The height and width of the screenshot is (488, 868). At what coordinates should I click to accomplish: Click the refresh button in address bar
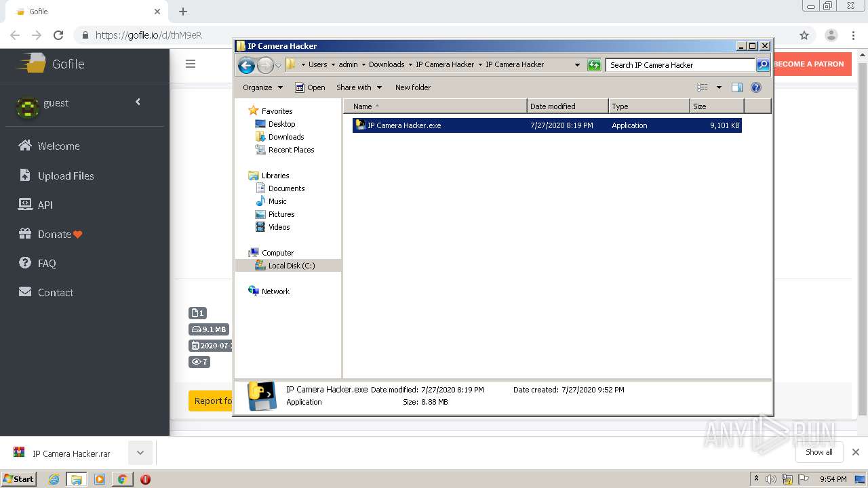click(594, 65)
